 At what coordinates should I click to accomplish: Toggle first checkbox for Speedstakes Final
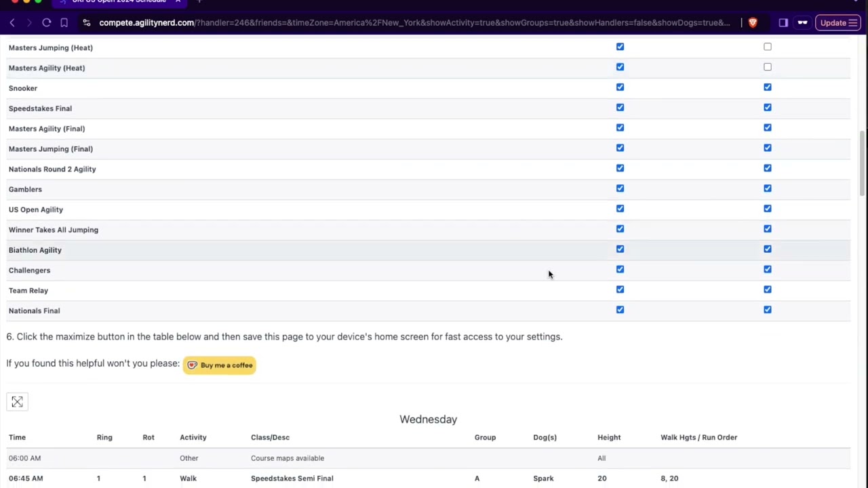coord(620,108)
